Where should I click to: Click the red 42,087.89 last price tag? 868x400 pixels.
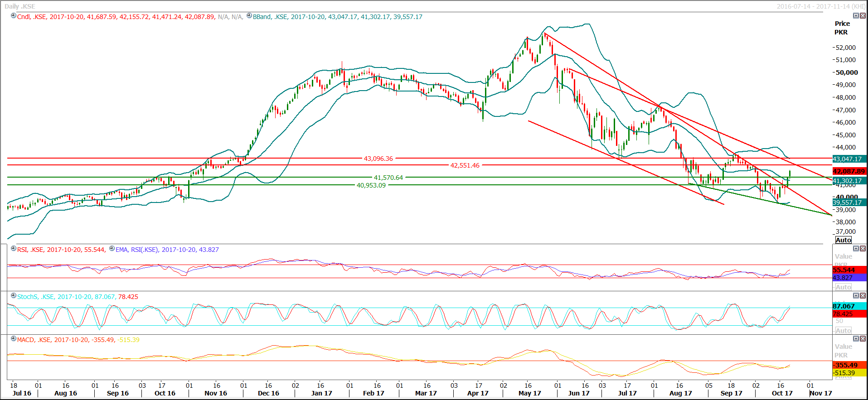[x=849, y=171]
